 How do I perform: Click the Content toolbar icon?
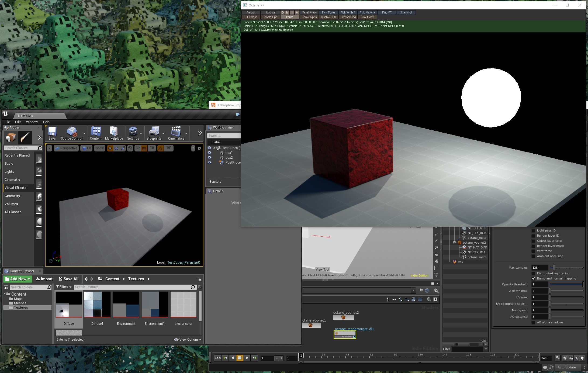click(96, 132)
